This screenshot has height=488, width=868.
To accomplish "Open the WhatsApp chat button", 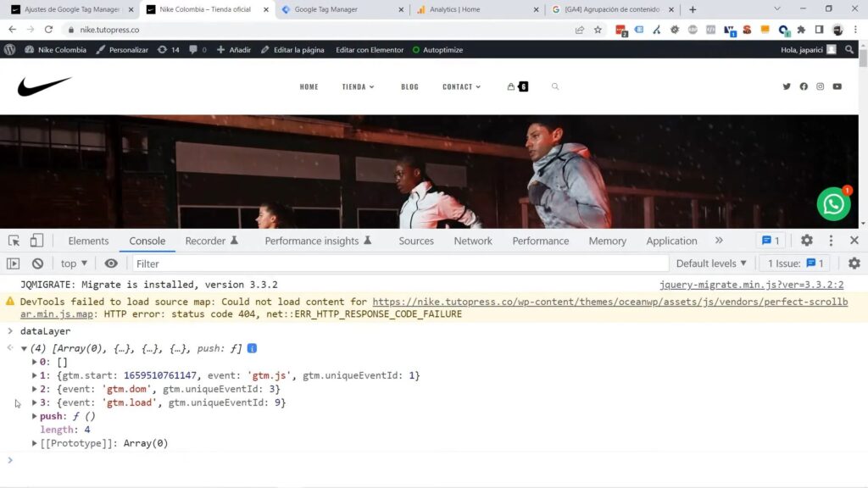I will click(834, 203).
